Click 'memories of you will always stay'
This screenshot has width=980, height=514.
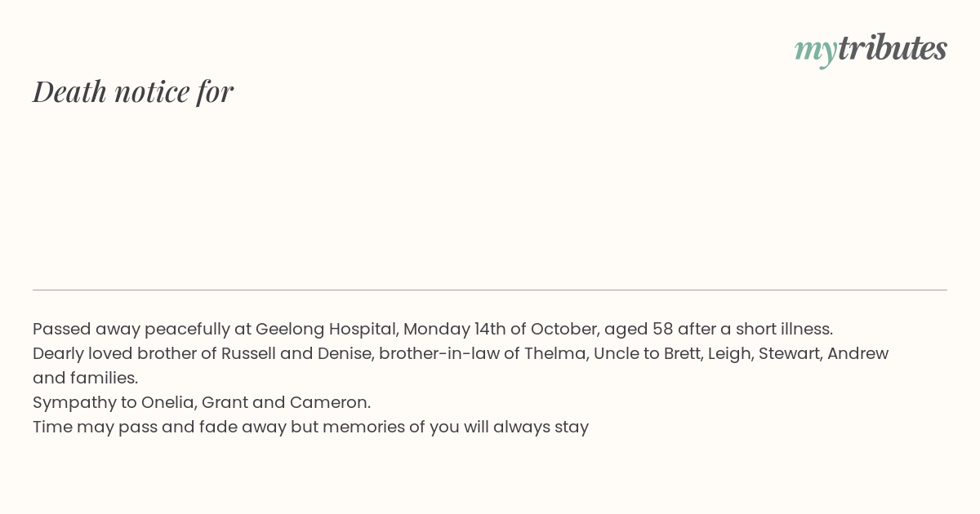point(456,428)
